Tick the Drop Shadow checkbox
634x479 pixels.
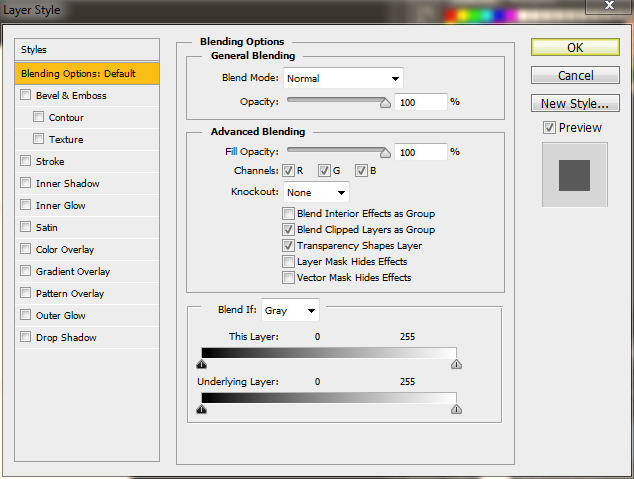(x=25, y=337)
